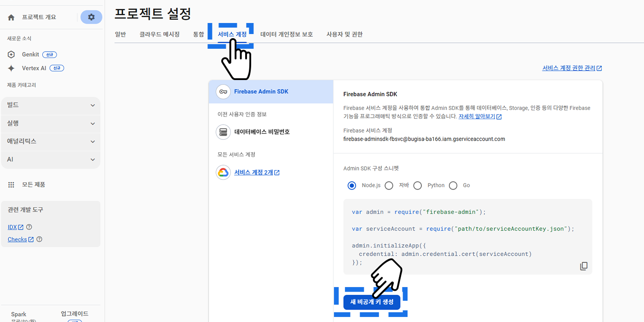Click the key icon for Firebase Admin SDK
644x322 pixels.
point(223,92)
